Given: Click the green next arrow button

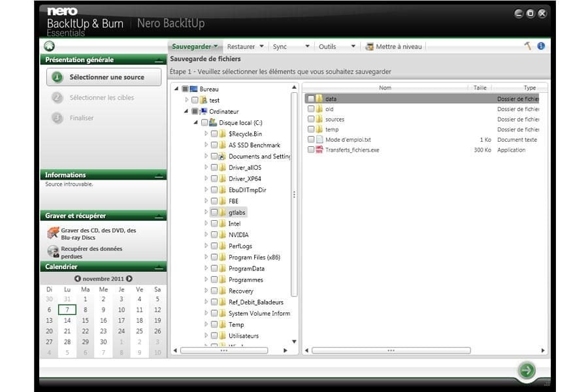Looking at the screenshot, I should (x=527, y=370).
